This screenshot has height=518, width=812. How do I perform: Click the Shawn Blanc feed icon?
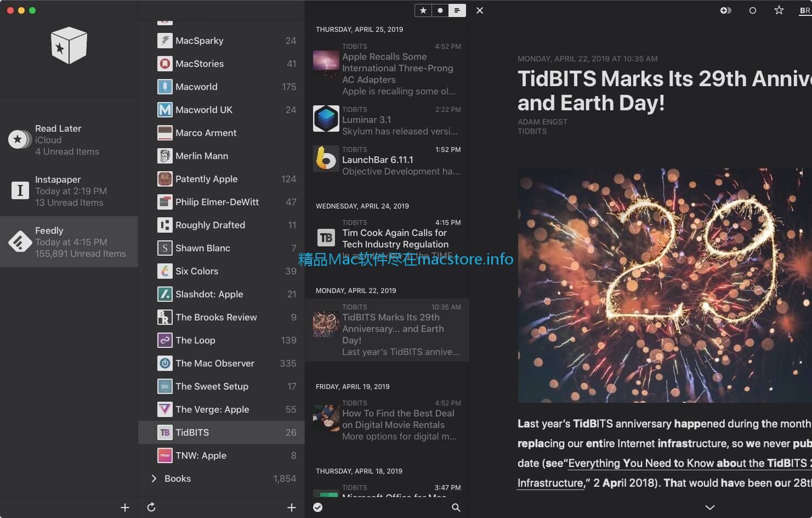[165, 248]
